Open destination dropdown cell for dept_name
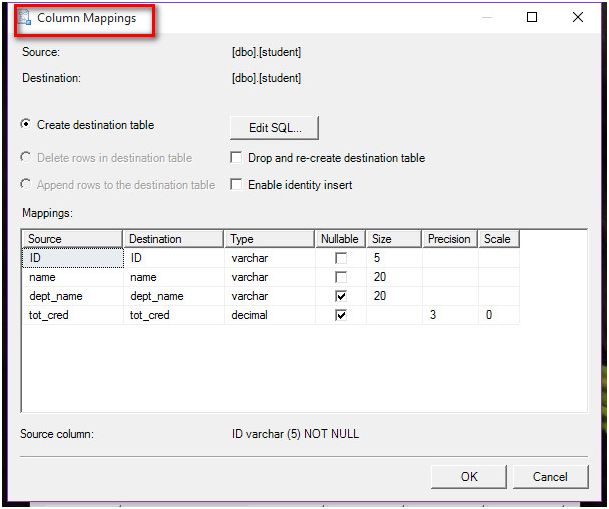 [174, 296]
